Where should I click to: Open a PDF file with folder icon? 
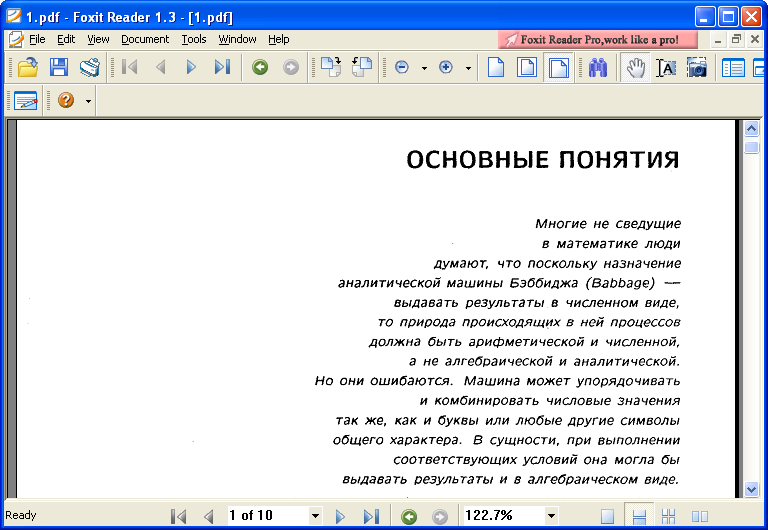point(28,67)
